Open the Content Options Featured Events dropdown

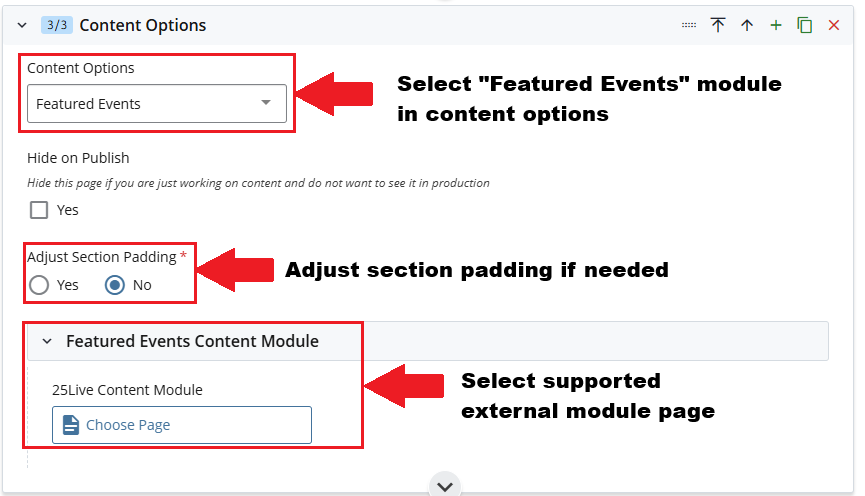[x=156, y=103]
